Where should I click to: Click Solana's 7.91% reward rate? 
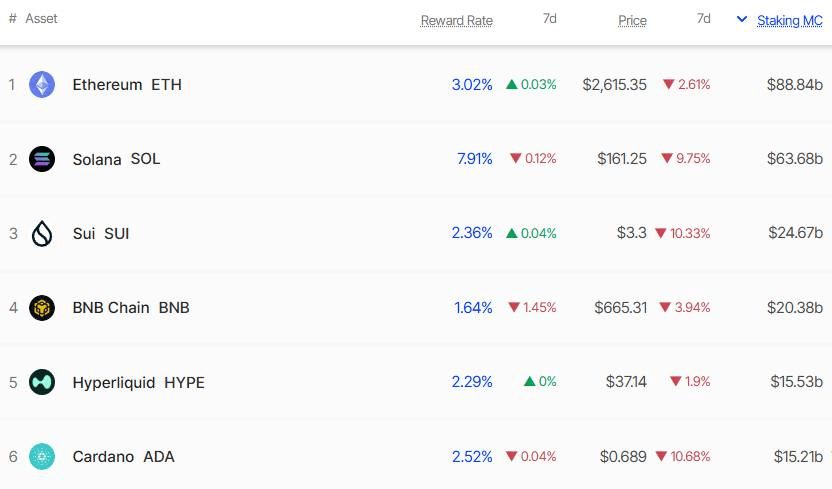(x=474, y=159)
